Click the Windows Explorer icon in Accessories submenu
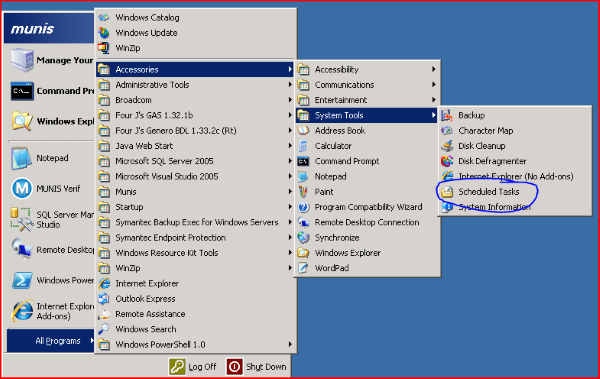The image size is (600, 379). pyautogui.click(x=303, y=253)
